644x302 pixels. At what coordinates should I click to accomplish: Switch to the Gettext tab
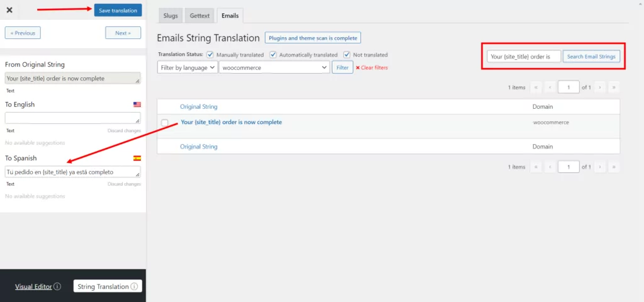click(199, 16)
